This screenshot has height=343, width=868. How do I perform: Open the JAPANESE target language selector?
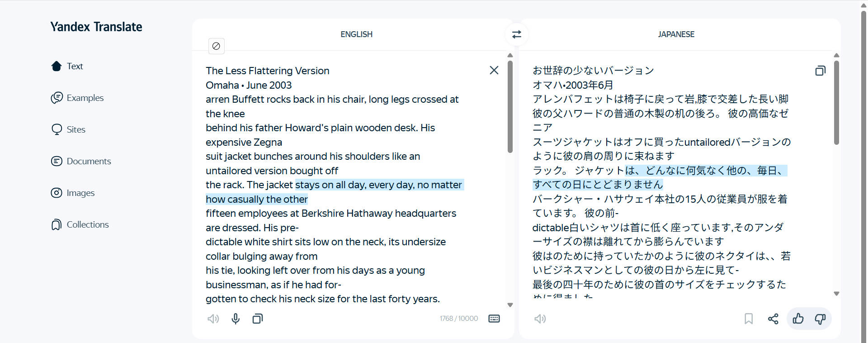coord(676,34)
